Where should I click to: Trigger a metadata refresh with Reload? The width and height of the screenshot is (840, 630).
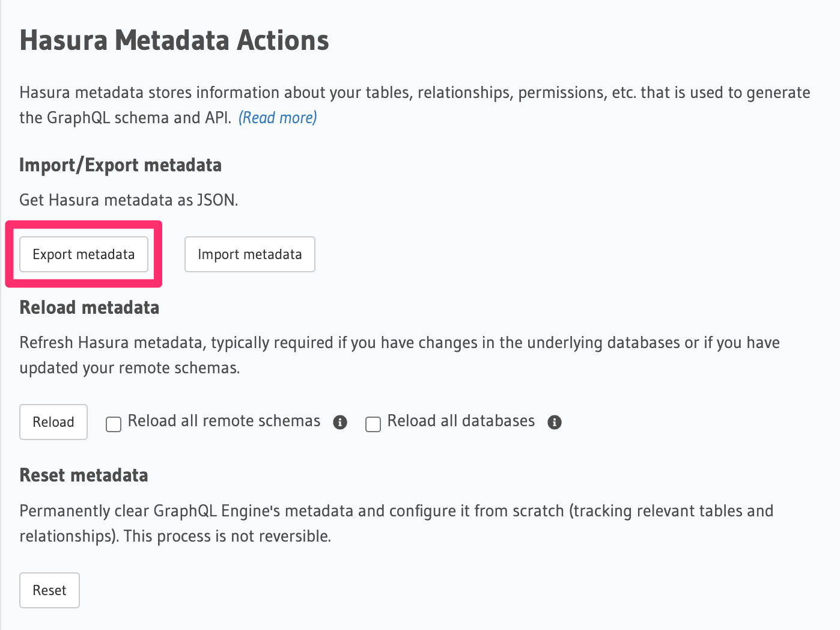pyautogui.click(x=53, y=421)
